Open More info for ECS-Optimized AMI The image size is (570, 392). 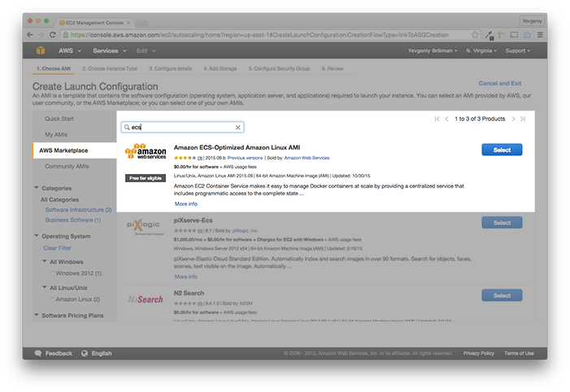(185, 204)
